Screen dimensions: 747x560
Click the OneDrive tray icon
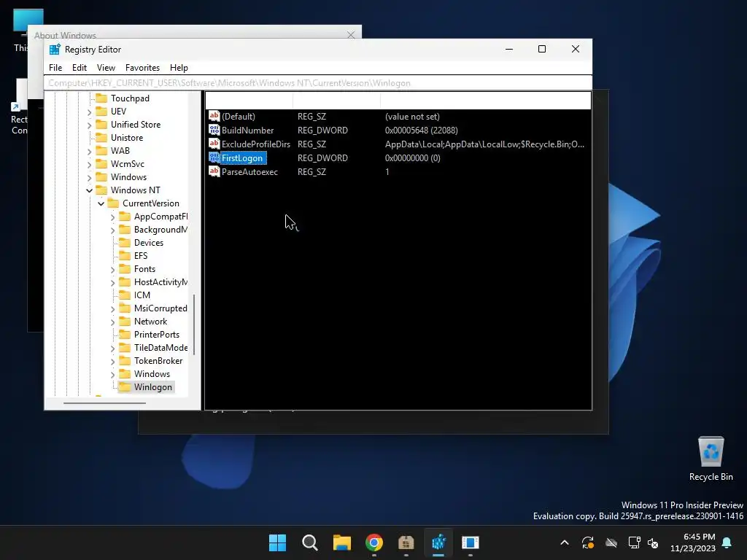(x=611, y=542)
